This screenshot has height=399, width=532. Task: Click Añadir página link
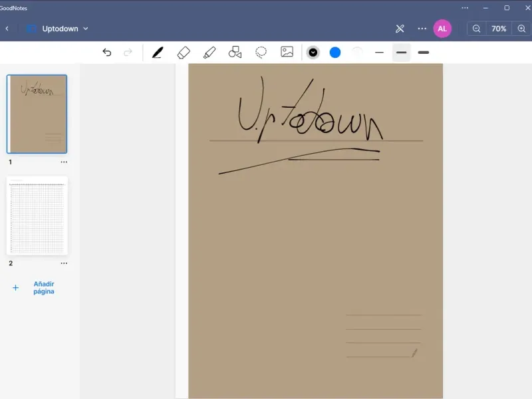44,288
